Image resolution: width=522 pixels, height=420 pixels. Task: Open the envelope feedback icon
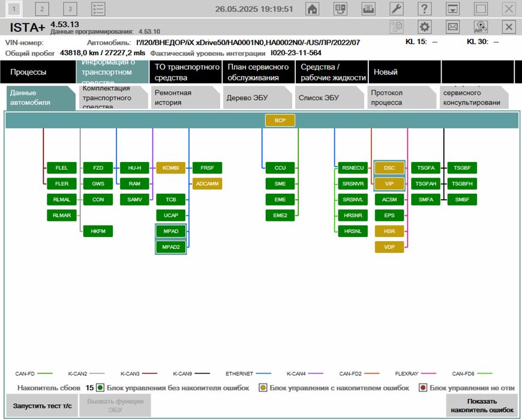click(453, 27)
